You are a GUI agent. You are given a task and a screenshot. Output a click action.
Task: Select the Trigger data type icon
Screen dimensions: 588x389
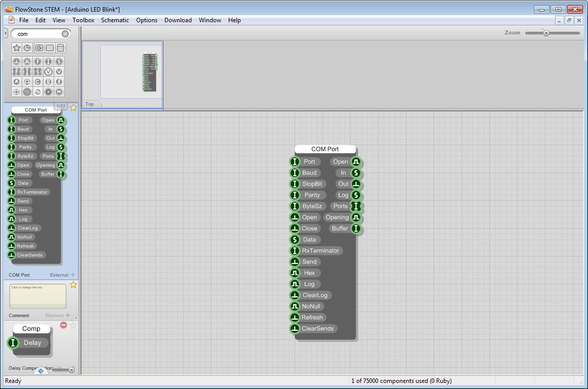(x=17, y=61)
